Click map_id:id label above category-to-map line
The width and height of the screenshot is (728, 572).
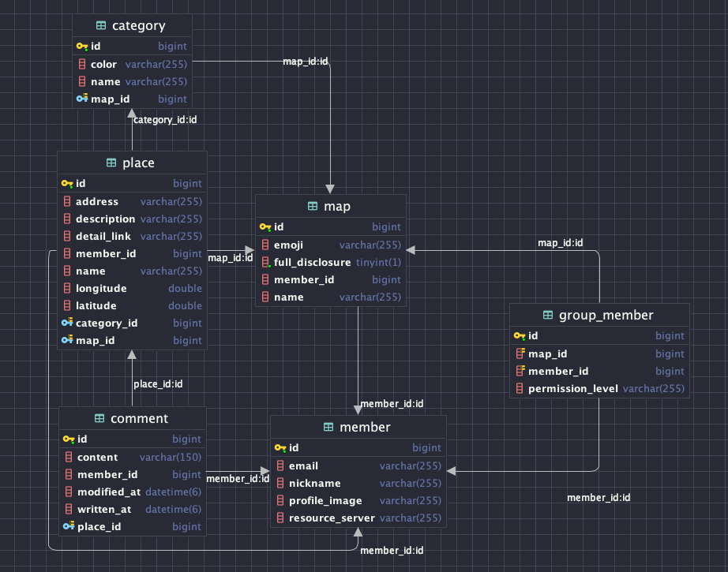(306, 62)
